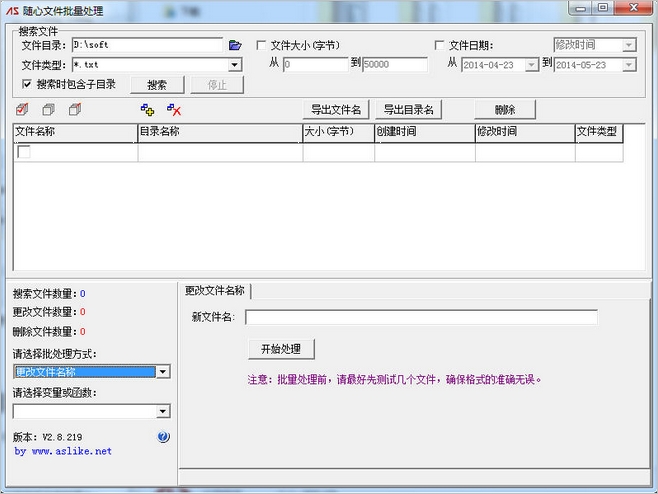
Task: Maximize the 随心文件批量处理 window
Action: 603,8
